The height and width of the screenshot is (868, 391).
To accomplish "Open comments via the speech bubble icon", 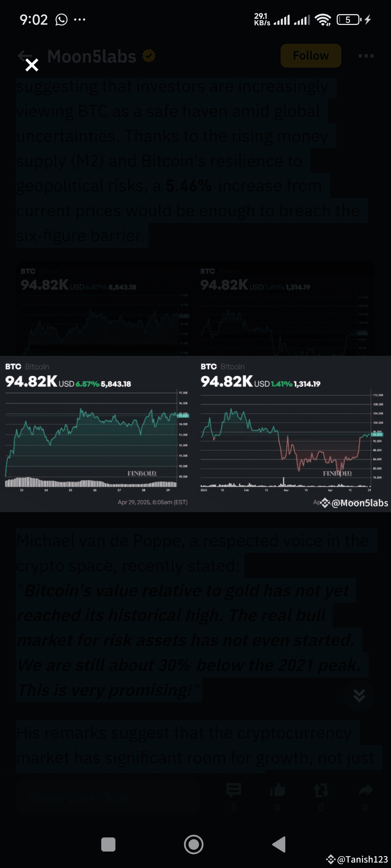I will [234, 791].
